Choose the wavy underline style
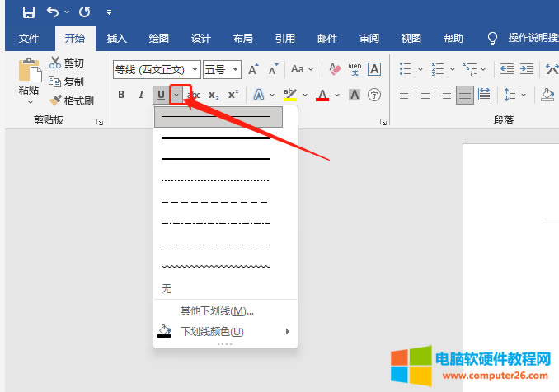This screenshot has width=559, height=392. point(216,266)
